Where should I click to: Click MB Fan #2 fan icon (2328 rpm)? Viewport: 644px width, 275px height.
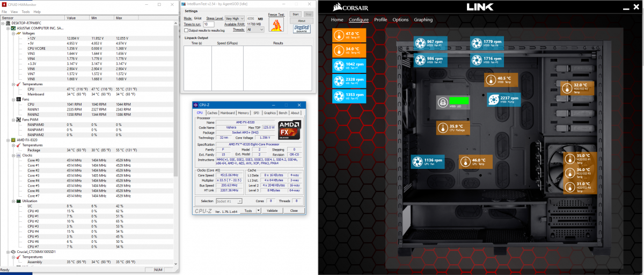[339, 81]
